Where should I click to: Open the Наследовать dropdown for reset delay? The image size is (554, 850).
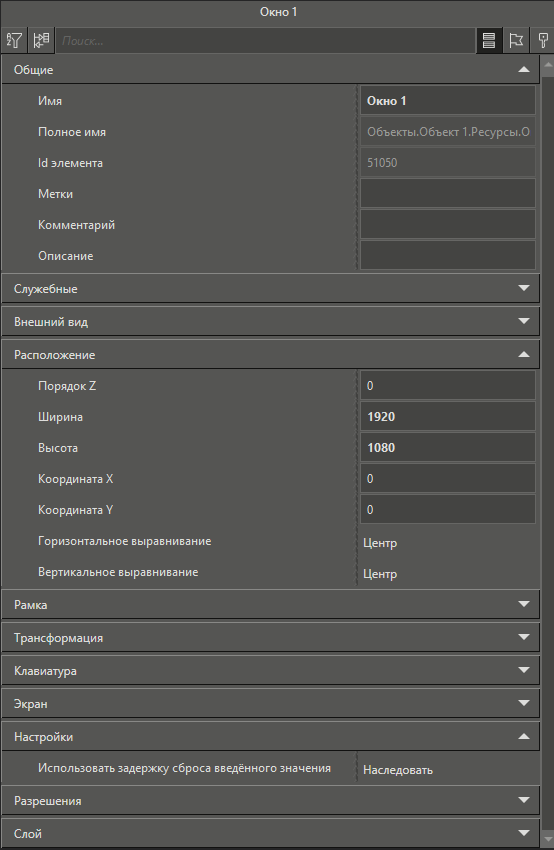(448, 769)
